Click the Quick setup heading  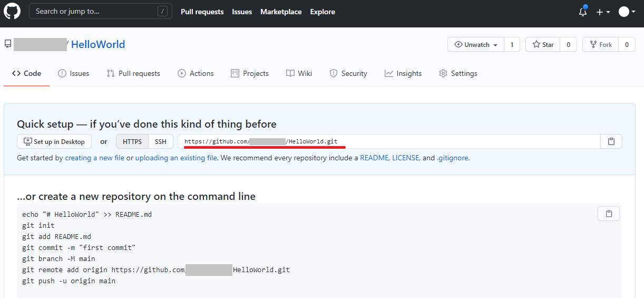(147, 124)
